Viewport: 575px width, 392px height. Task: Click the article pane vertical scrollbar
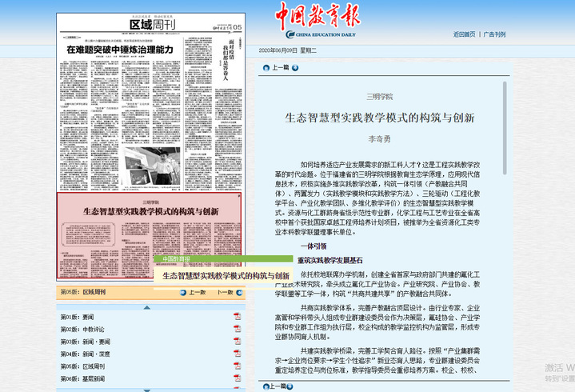point(505,128)
